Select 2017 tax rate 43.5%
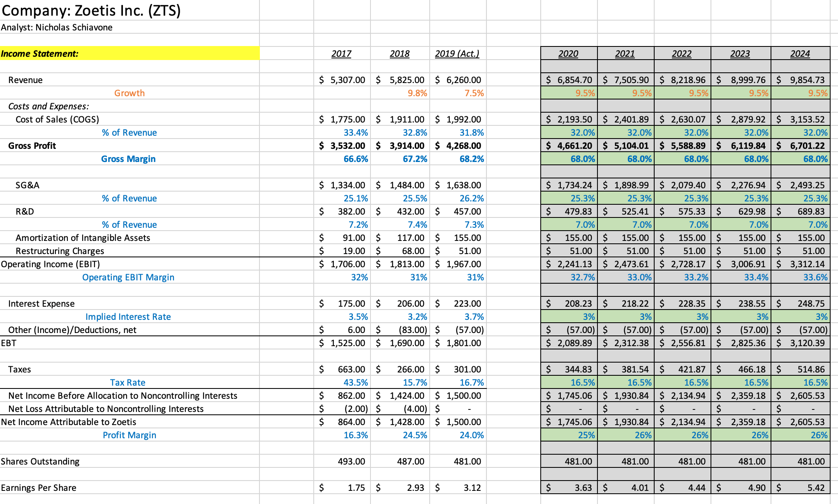The height and width of the screenshot is (504, 838). click(356, 383)
